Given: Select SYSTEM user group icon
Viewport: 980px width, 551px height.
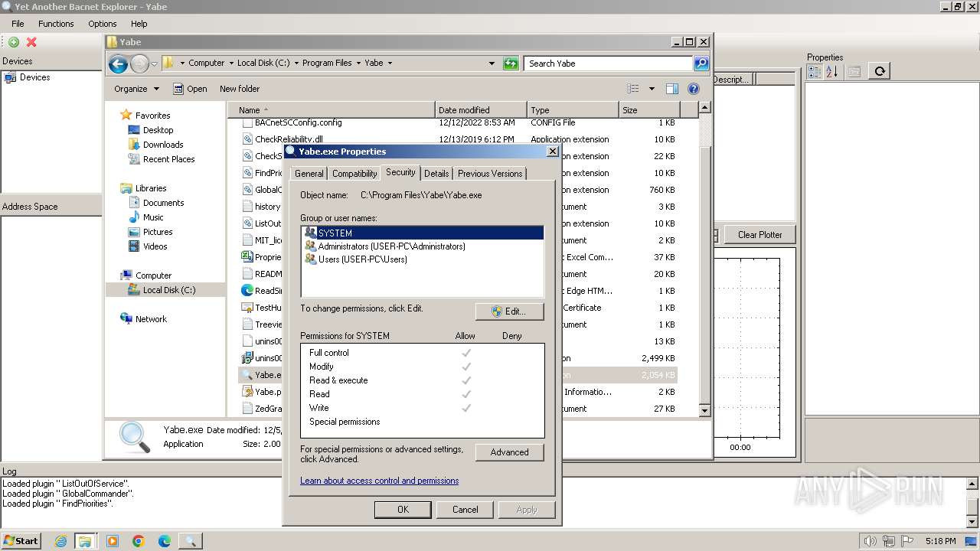Looking at the screenshot, I should (310, 233).
